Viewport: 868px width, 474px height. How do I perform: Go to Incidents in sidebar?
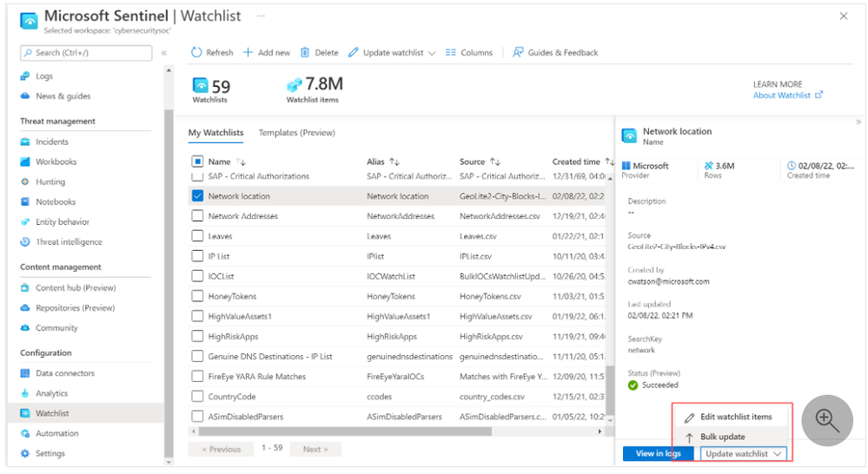(x=52, y=142)
